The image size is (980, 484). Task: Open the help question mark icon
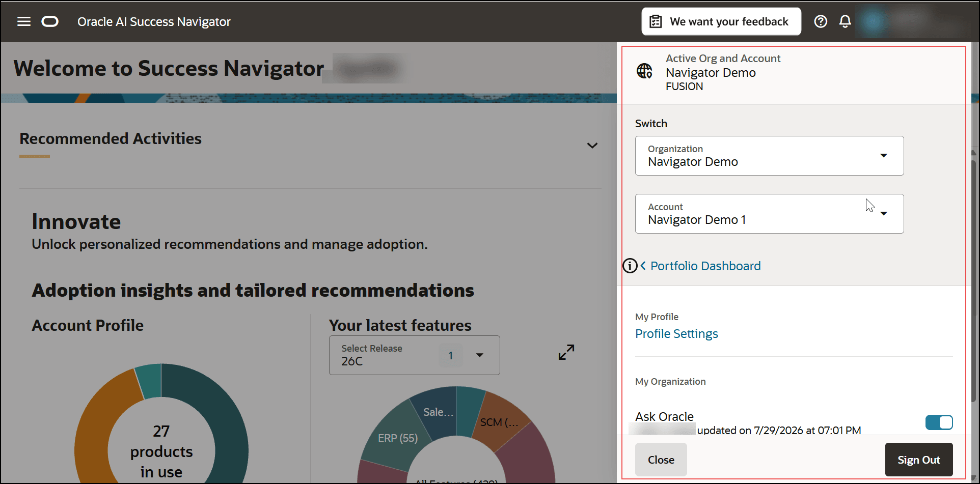[x=821, y=21]
